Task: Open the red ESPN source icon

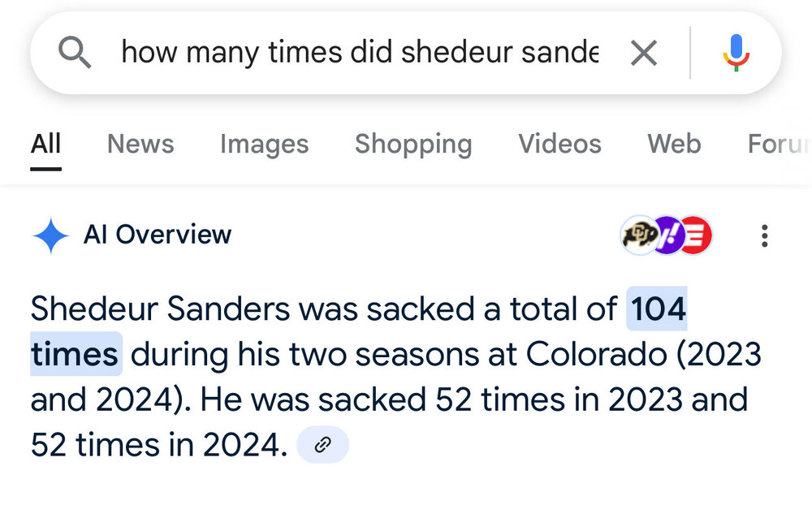Action: click(x=695, y=235)
